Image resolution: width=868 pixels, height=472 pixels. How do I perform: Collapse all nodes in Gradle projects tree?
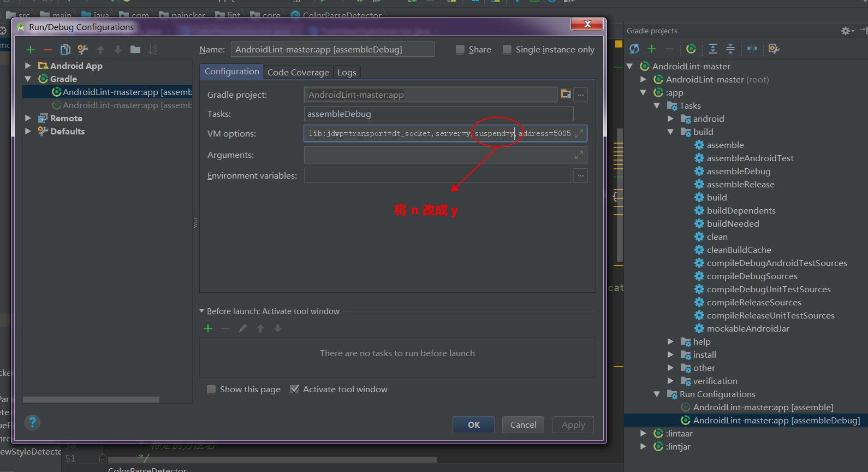pos(730,49)
